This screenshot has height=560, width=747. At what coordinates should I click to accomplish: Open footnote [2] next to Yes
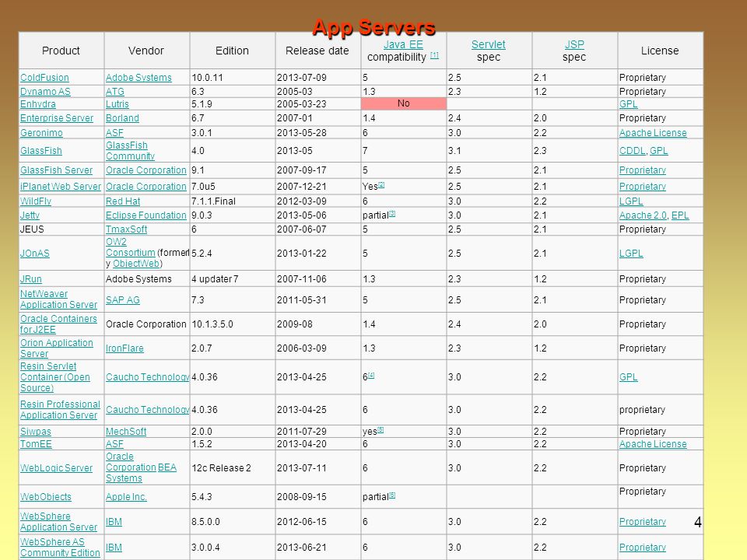pos(381,184)
